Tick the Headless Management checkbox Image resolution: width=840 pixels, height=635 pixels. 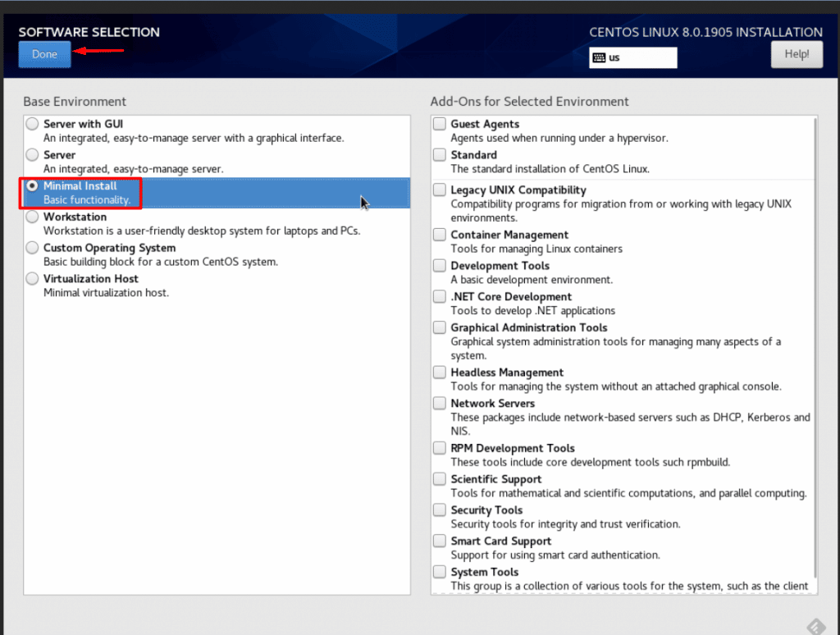(x=440, y=372)
